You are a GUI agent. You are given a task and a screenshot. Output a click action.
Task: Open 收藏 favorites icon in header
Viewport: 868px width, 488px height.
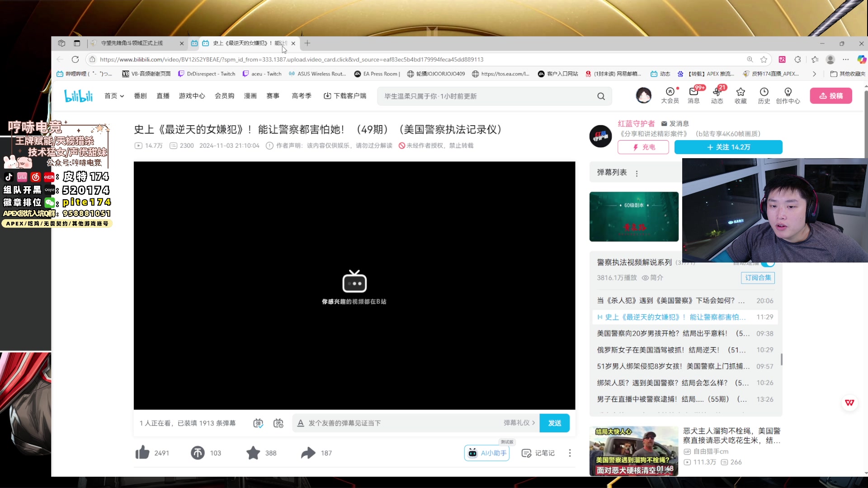click(741, 95)
